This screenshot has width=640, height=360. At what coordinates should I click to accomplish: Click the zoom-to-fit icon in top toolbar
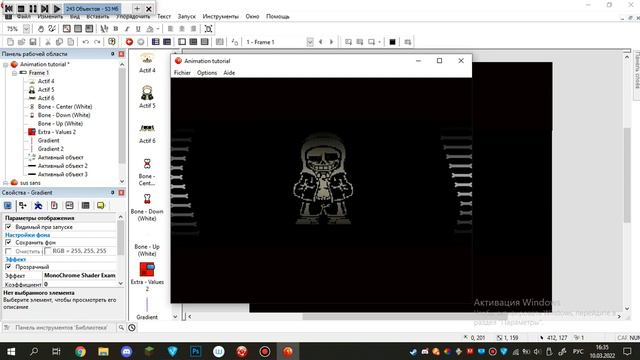coord(208,29)
